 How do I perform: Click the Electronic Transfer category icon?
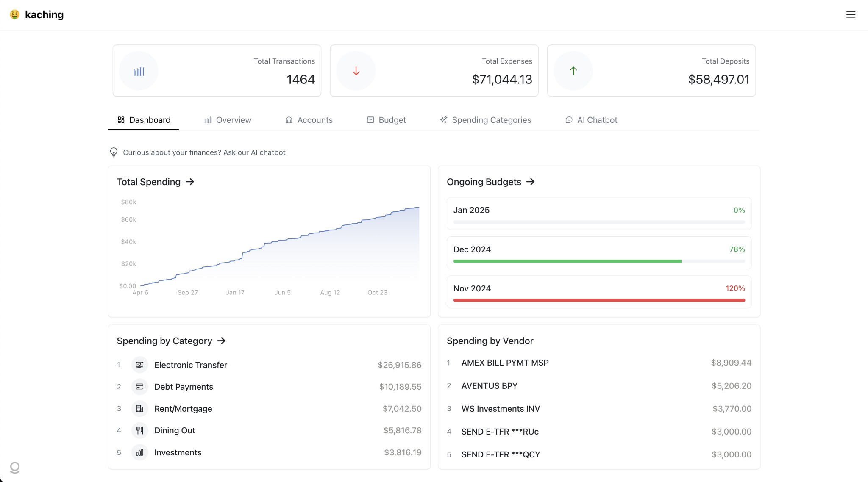[x=139, y=365]
